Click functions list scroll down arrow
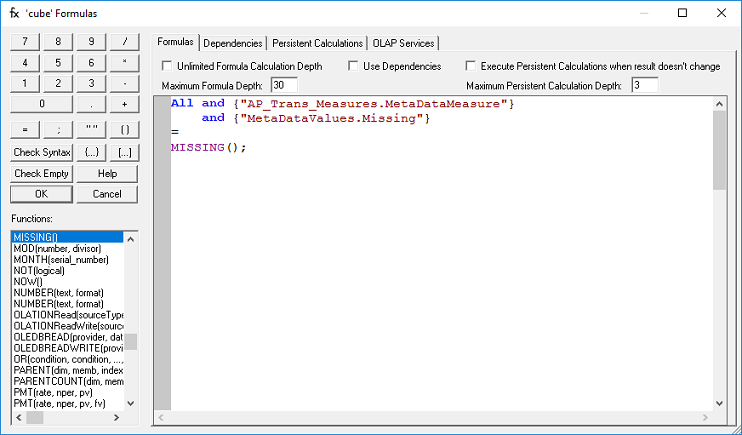Screen dimensions: 742x435 131,404
